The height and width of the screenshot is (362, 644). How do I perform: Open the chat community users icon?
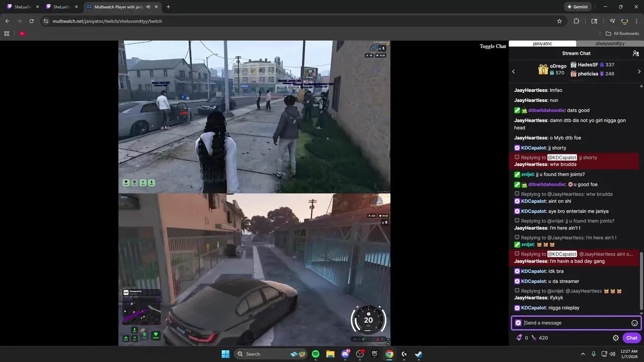click(636, 53)
